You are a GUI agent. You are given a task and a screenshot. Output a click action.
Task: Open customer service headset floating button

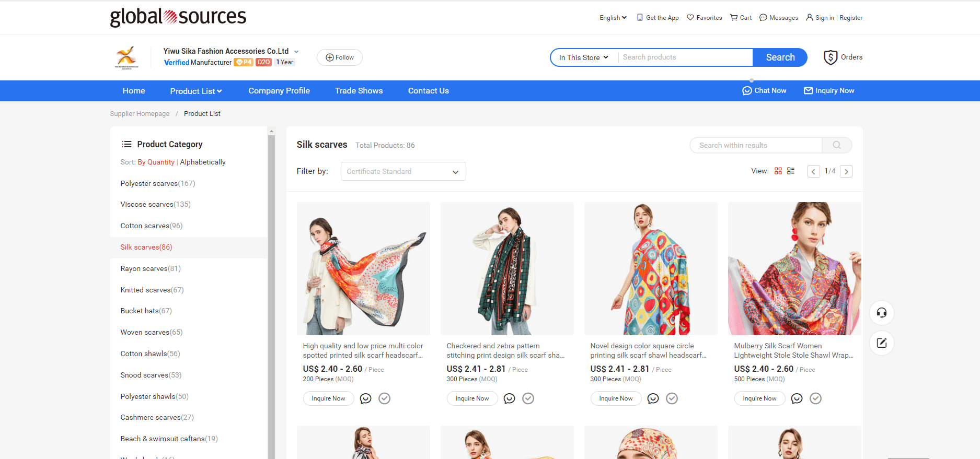pyautogui.click(x=882, y=313)
